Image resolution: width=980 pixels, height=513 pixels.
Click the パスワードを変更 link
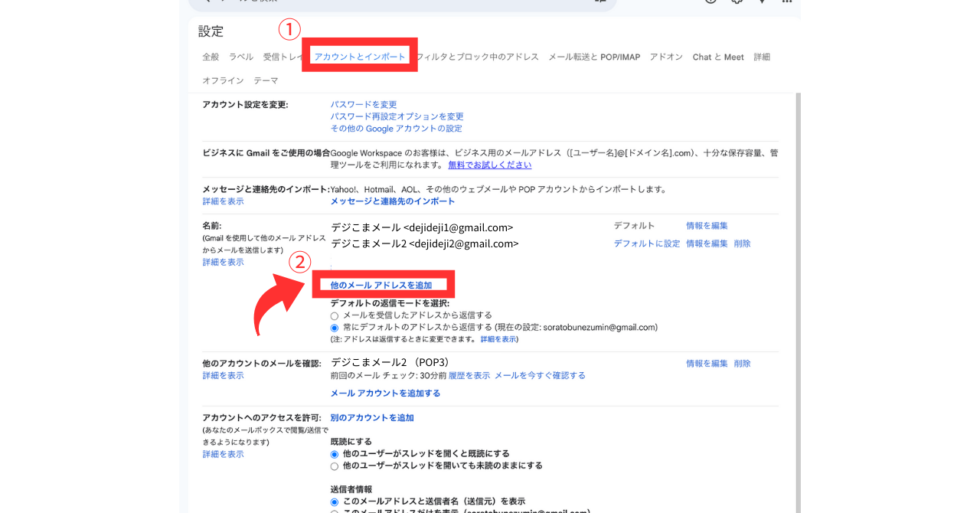pyautogui.click(x=364, y=105)
